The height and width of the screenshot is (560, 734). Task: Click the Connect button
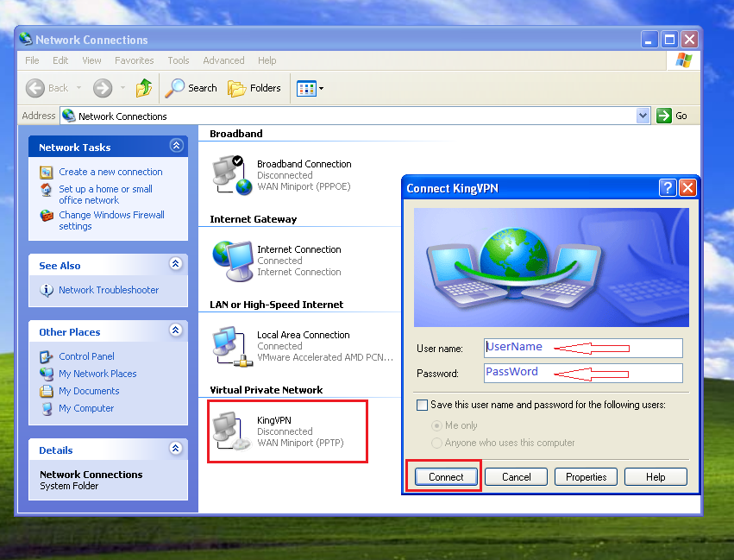coord(446,476)
